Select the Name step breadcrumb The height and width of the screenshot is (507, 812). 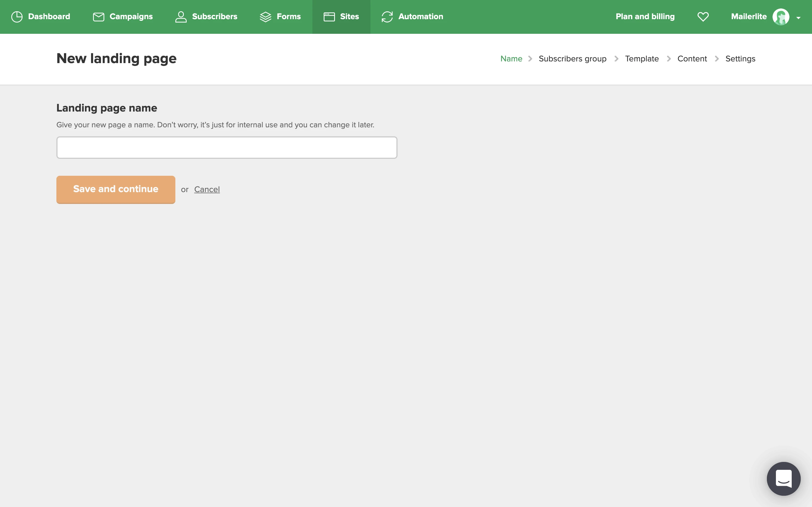[511, 59]
